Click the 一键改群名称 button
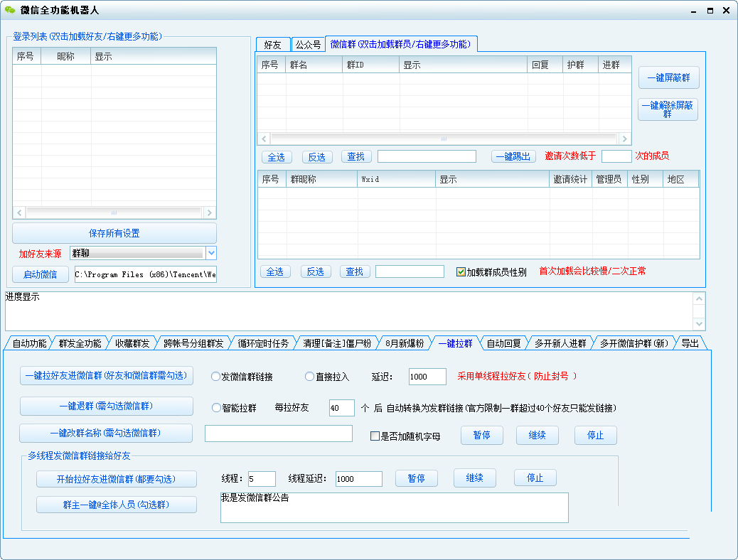 pyautogui.click(x=106, y=433)
